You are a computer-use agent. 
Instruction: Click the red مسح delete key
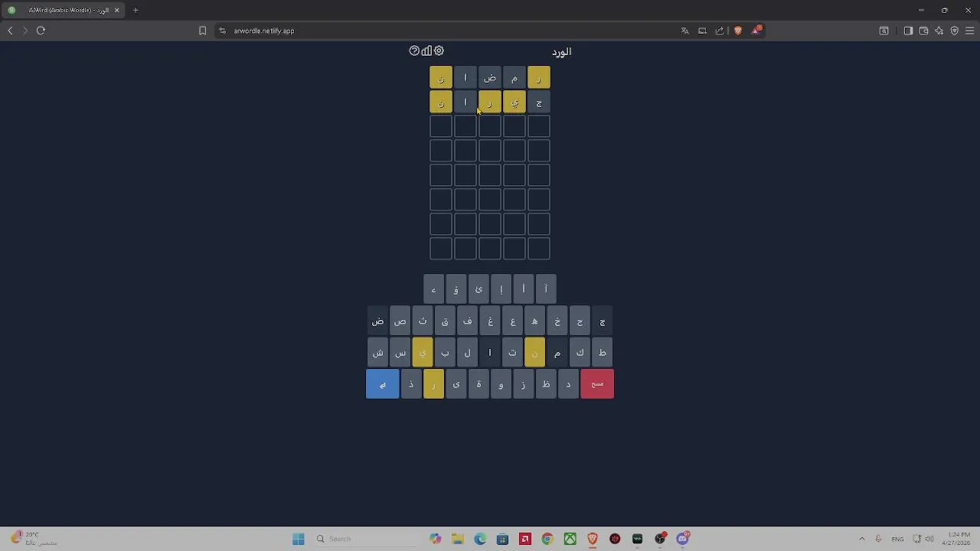597,383
